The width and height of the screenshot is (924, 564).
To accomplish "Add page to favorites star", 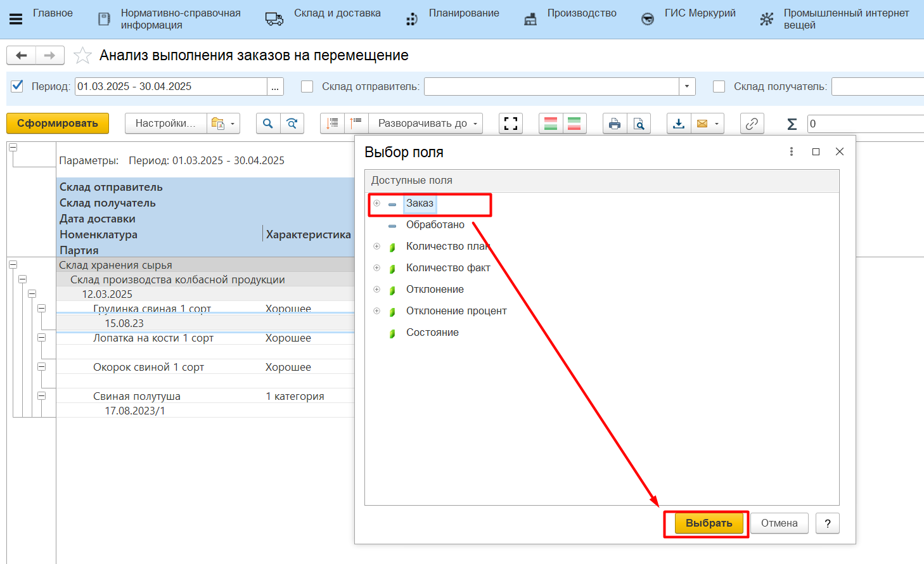I will click(x=82, y=56).
